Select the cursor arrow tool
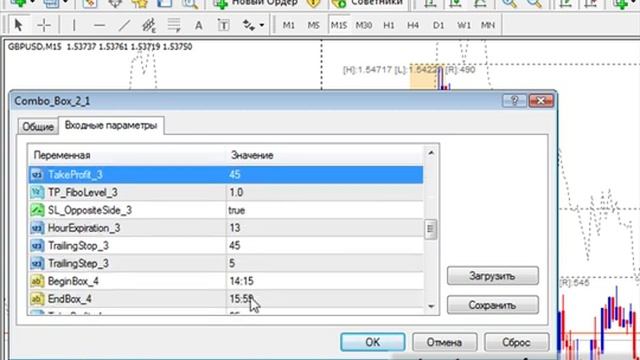The height and width of the screenshot is (360, 640). coord(18,25)
